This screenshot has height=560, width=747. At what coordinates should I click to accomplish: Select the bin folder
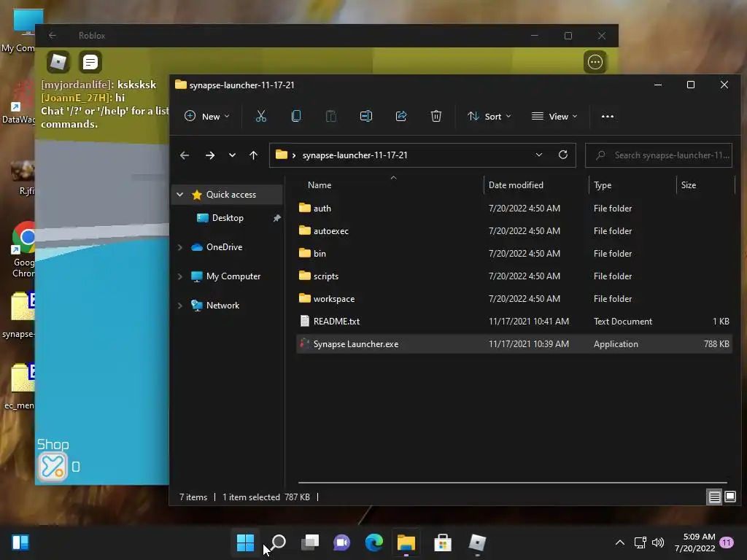[x=514, y=254]
